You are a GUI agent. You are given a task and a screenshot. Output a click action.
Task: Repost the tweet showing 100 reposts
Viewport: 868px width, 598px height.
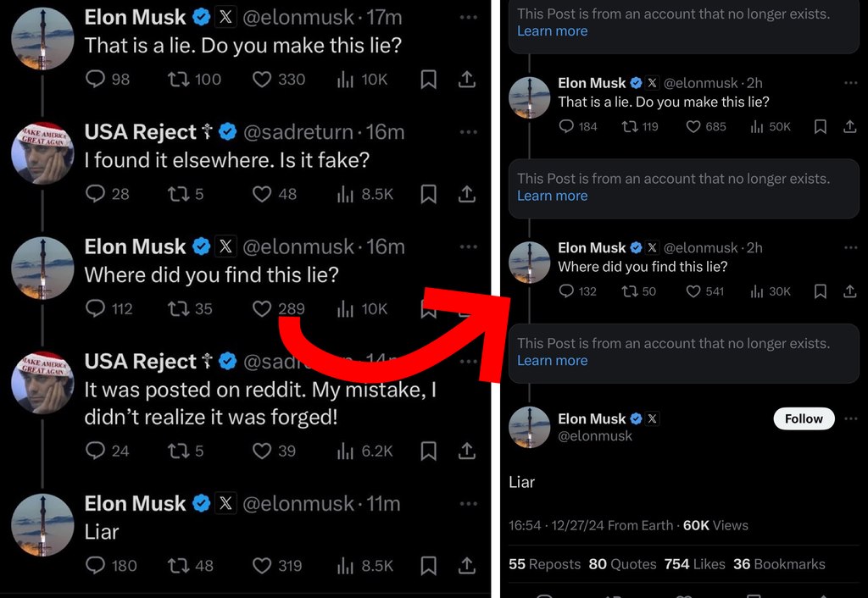point(177,80)
